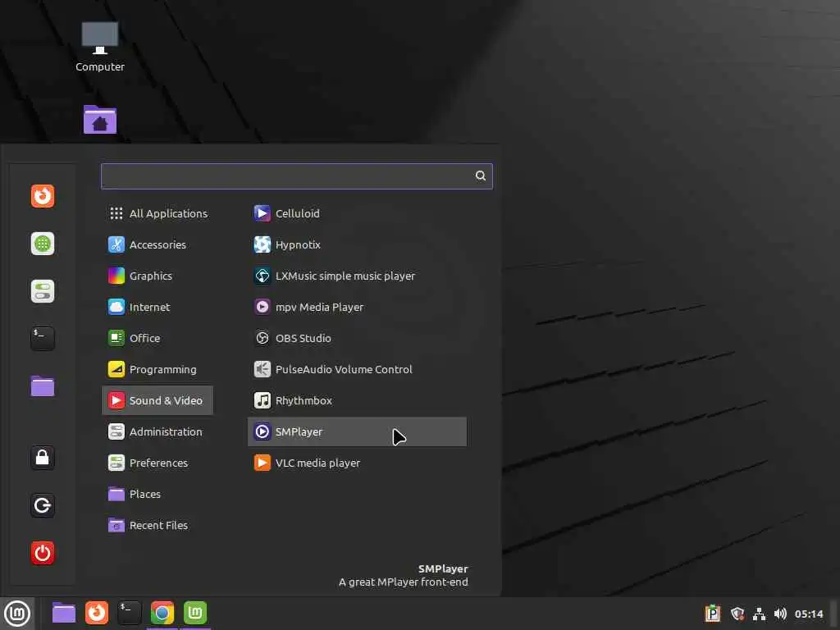Switch to green Mint app in taskbar
This screenshot has width=840, height=630.
pos(195,613)
